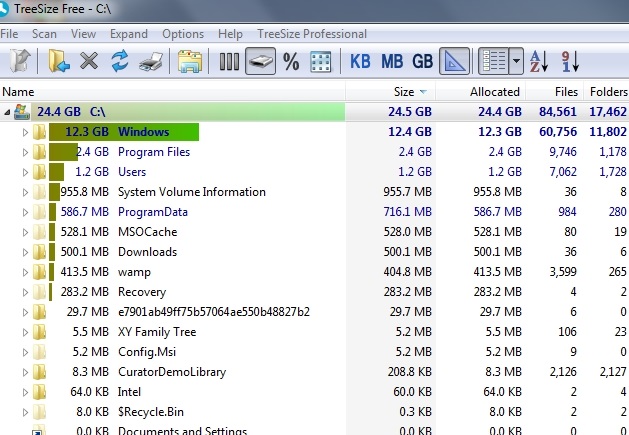This screenshot has width=629, height=435.
Task: Click the show details list icon
Action: click(493, 61)
